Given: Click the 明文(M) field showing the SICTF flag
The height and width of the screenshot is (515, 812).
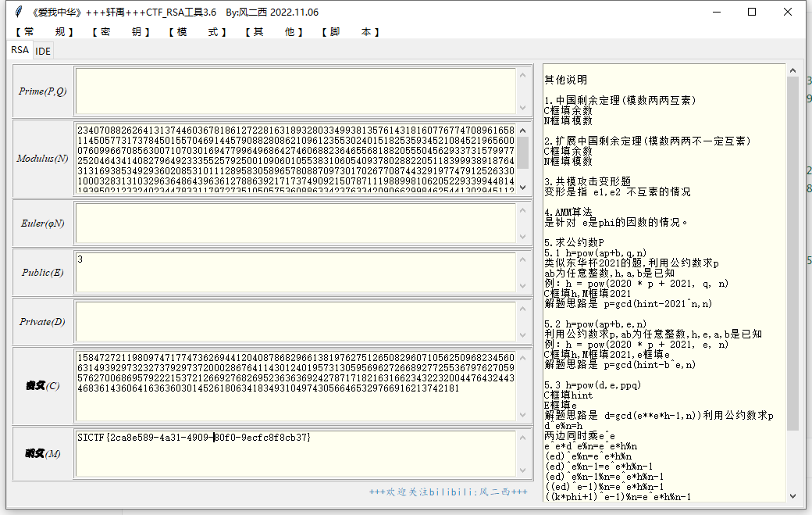Looking at the screenshot, I should click(x=295, y=452).
